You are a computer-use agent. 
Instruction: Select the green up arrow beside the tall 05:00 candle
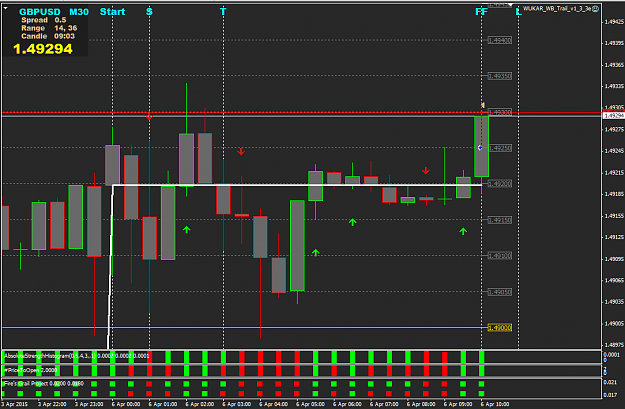click(316, 252)
